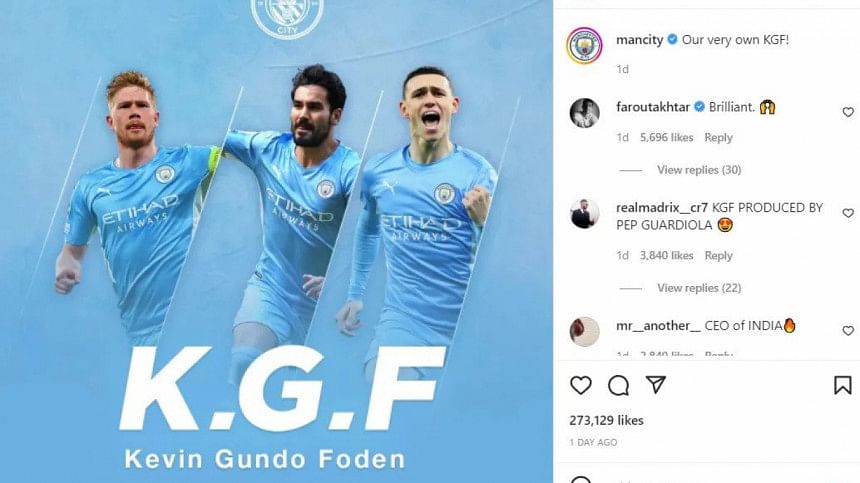
Task: Like the CEO of INDIA comment
Action: click(x=848, y=331)
